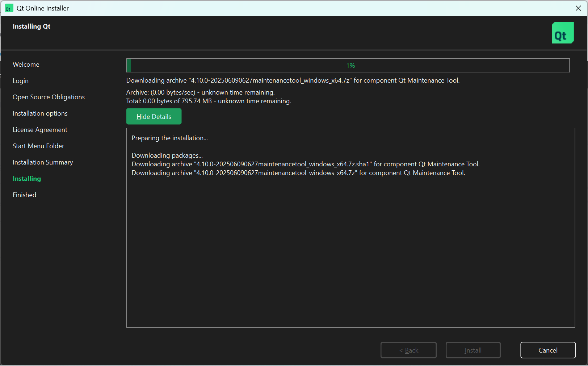Click the Qt icon in the title bar
The height and width of the screenshot is (366, 588).
[x=9, y=8]
